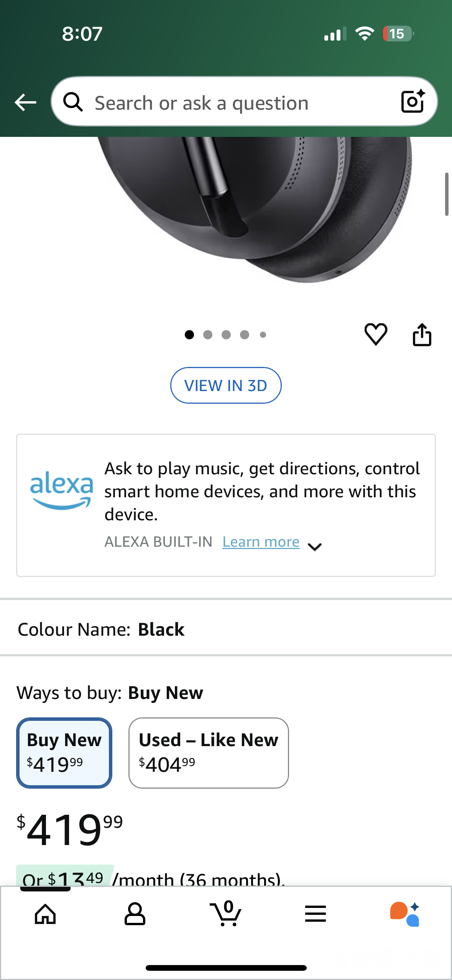Expand the Alexa Built-in details chevron

[315, 546]
